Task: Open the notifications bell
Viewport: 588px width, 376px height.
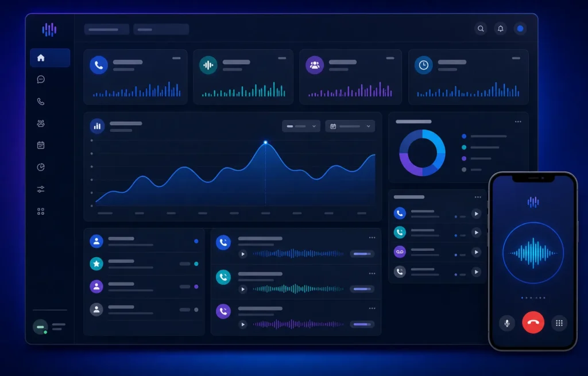Action: click(x=501, y=29)
